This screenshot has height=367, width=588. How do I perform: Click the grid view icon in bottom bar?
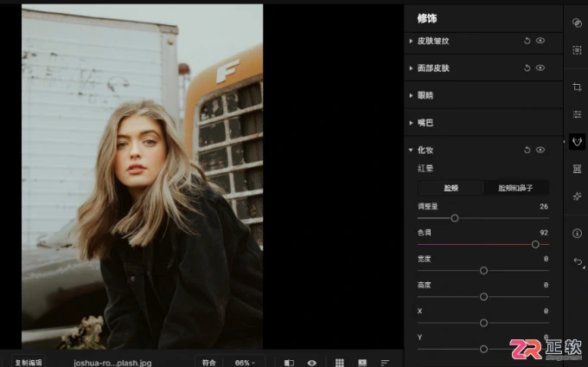[x=339, y=363]
